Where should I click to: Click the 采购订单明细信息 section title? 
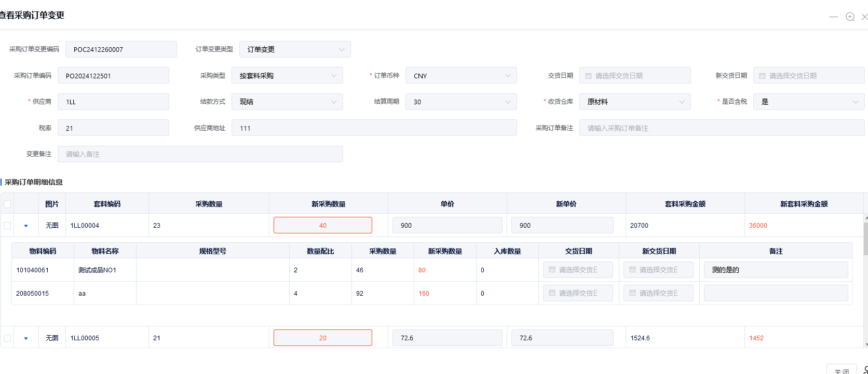tap(34, 182)
